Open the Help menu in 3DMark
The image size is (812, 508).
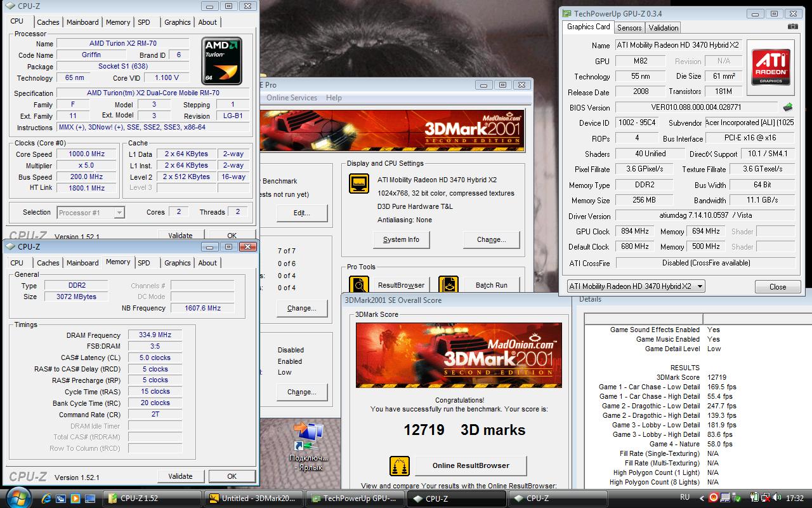coord(334,98)
